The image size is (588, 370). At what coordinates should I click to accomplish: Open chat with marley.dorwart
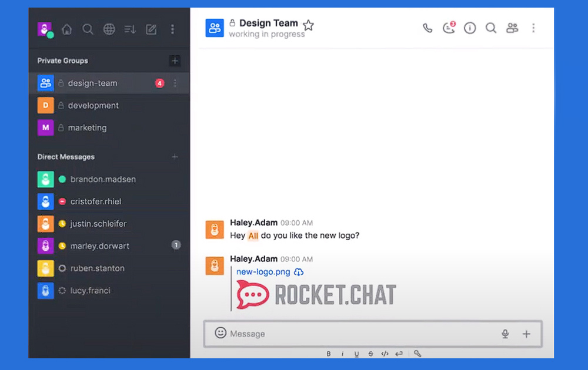109,246
